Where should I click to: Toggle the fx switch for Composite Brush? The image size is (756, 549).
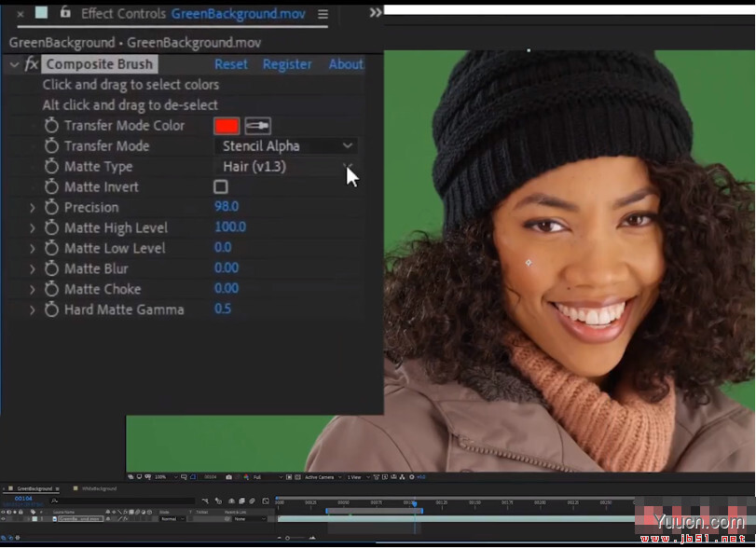pyautogui.click(x=31, y=64)
